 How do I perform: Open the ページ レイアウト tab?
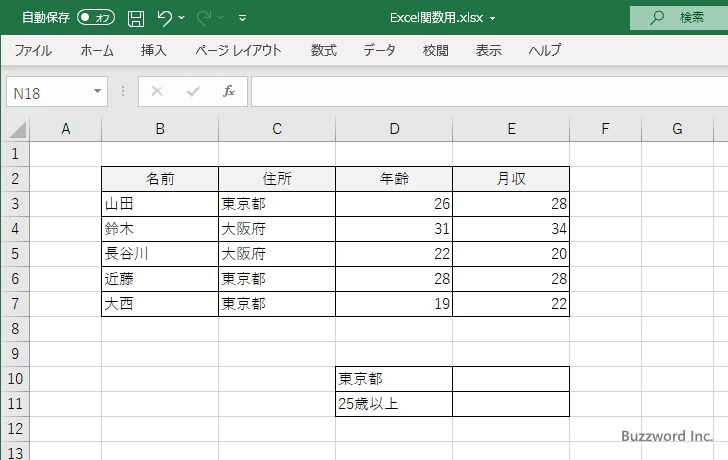click(x=238, y=50)
